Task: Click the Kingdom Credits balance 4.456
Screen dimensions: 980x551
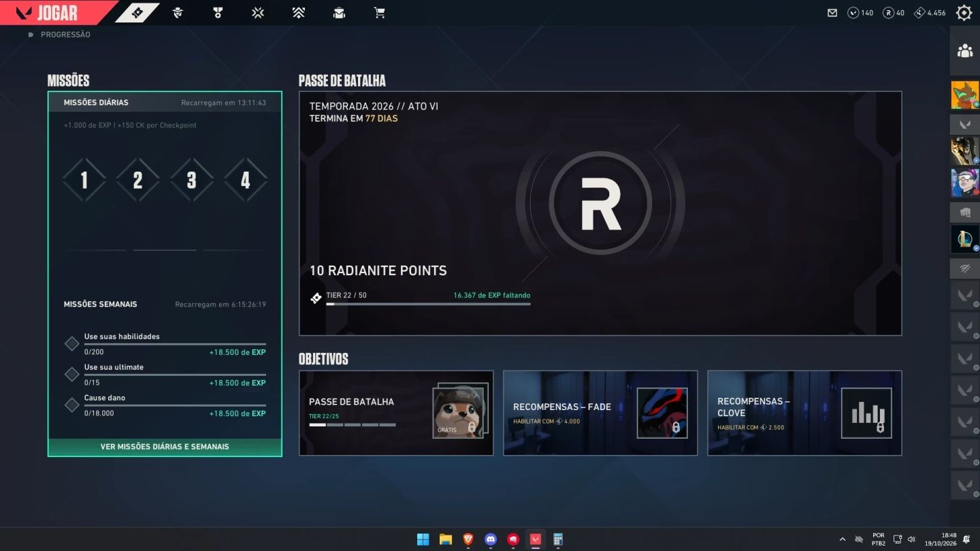Action: click(930, 12)
